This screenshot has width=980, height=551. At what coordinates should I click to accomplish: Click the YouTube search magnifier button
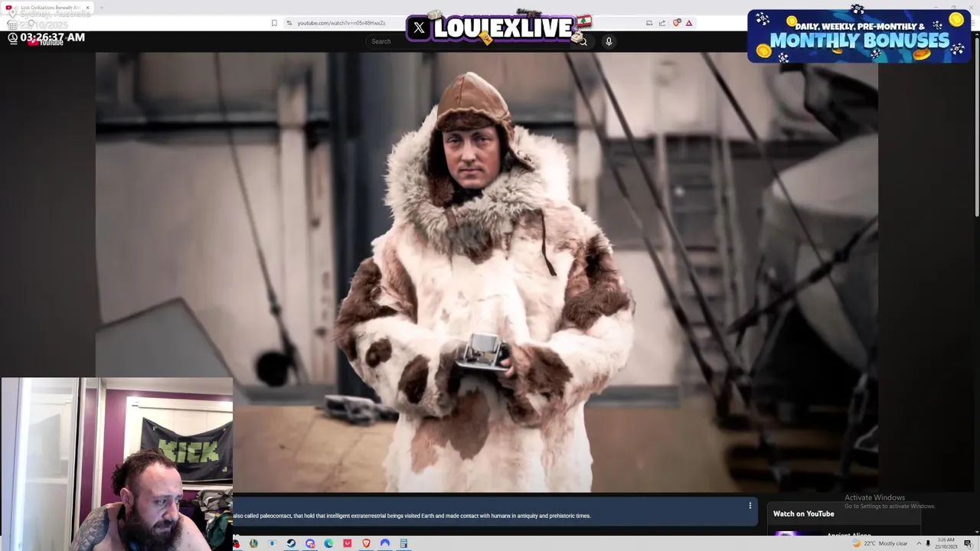(583, 41)
